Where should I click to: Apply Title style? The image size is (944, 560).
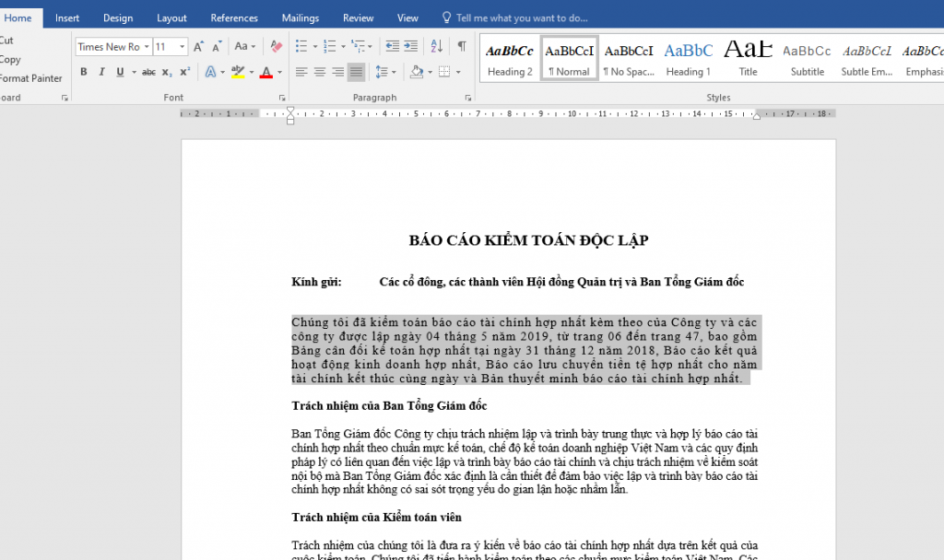click(x=748, y=60)
